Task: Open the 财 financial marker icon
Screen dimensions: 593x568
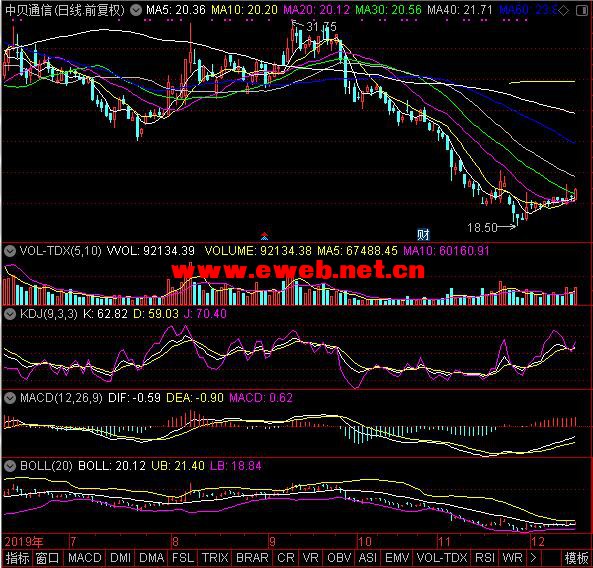Action: pos(423,235)
